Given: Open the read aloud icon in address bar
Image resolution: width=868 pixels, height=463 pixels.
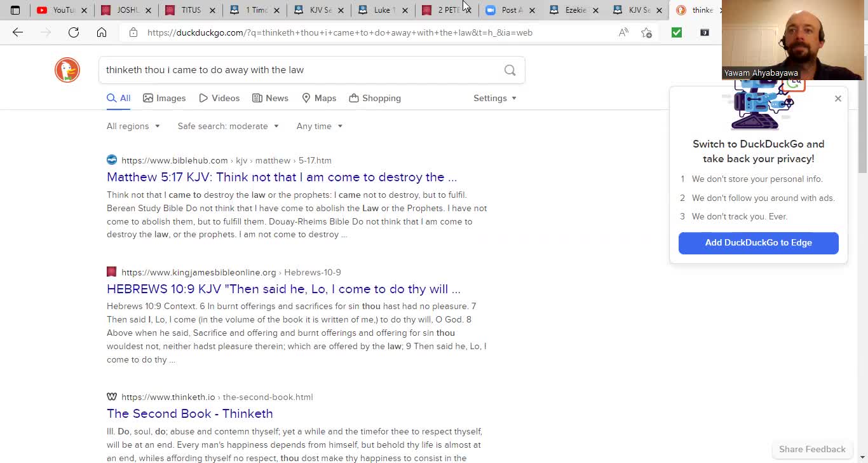Looking at the screenshot, I should (x=623, y=32).
